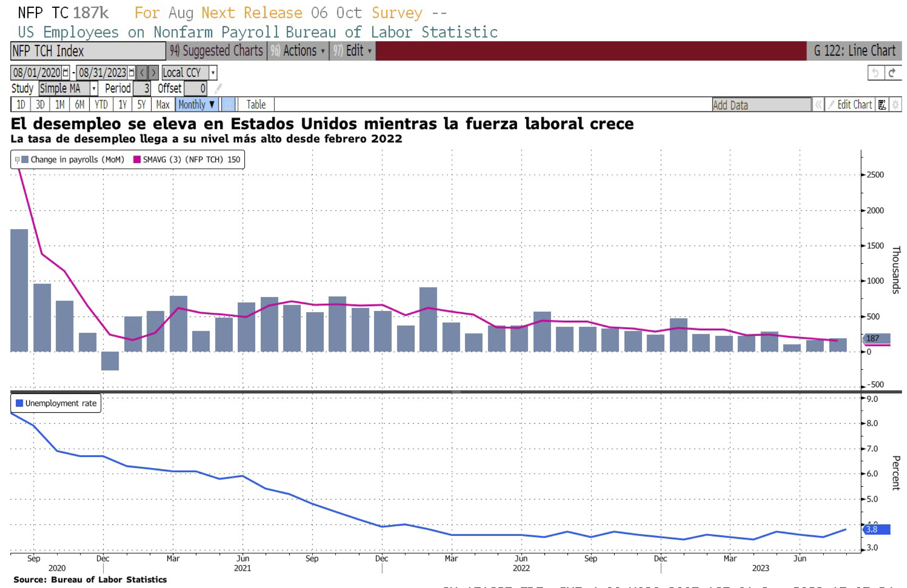The width and height of the screenshot is (907, 588).
Task: Shift date range backward with left arrow
Action: pos(142,72)
